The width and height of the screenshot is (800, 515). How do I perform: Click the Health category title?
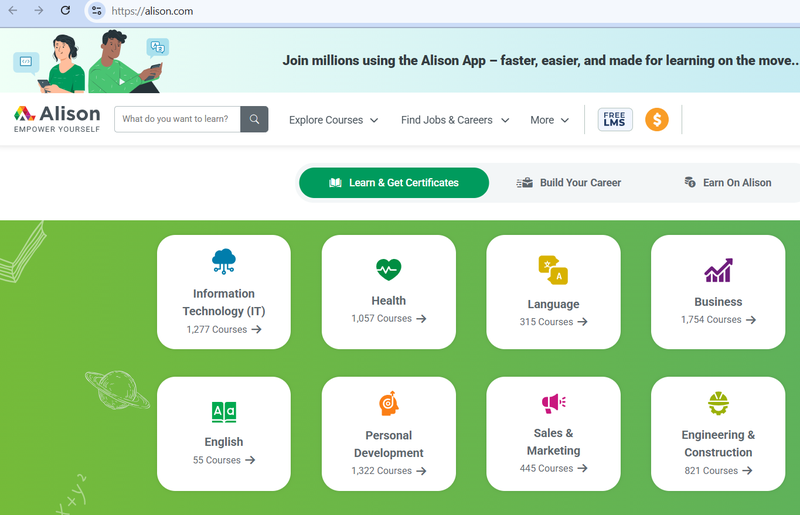[389, 301]
